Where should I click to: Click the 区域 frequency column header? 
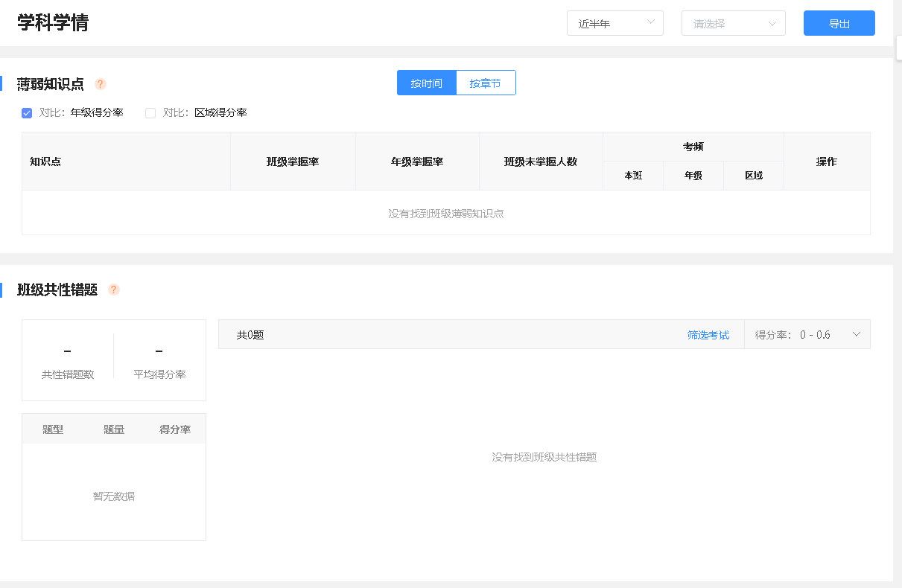point(753,176)
